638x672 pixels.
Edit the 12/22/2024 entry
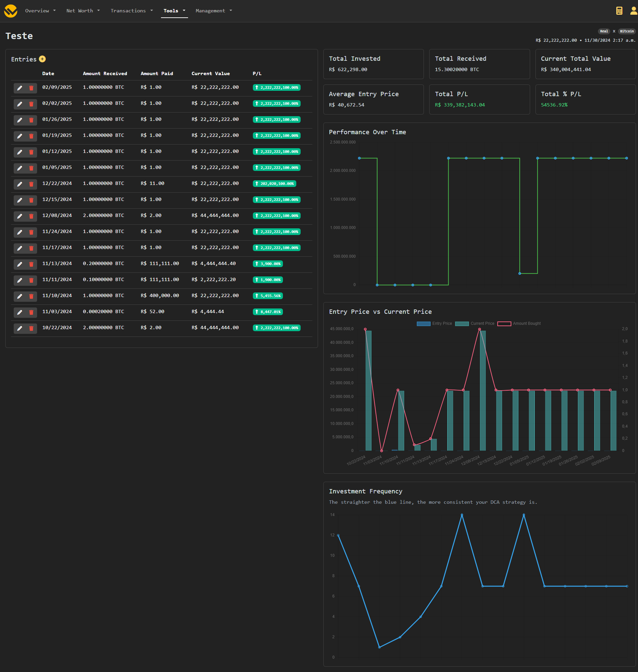coord(20,184)
